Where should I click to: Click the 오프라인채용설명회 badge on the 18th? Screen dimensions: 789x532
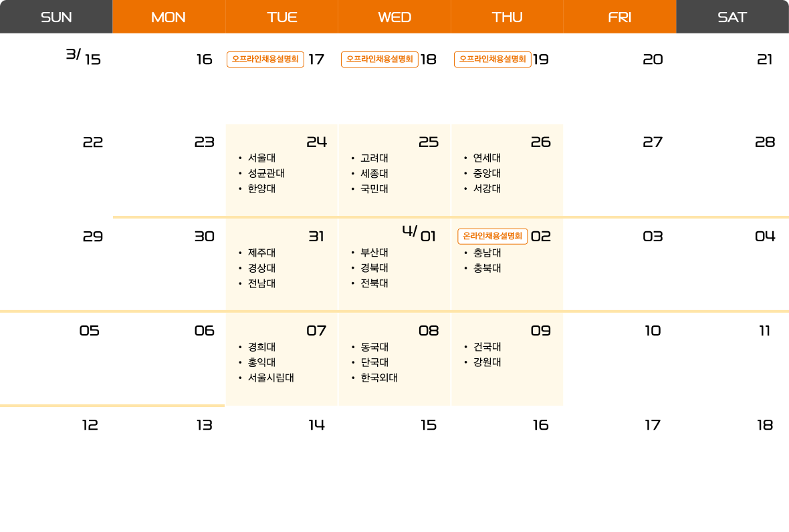tap(380, 59)
